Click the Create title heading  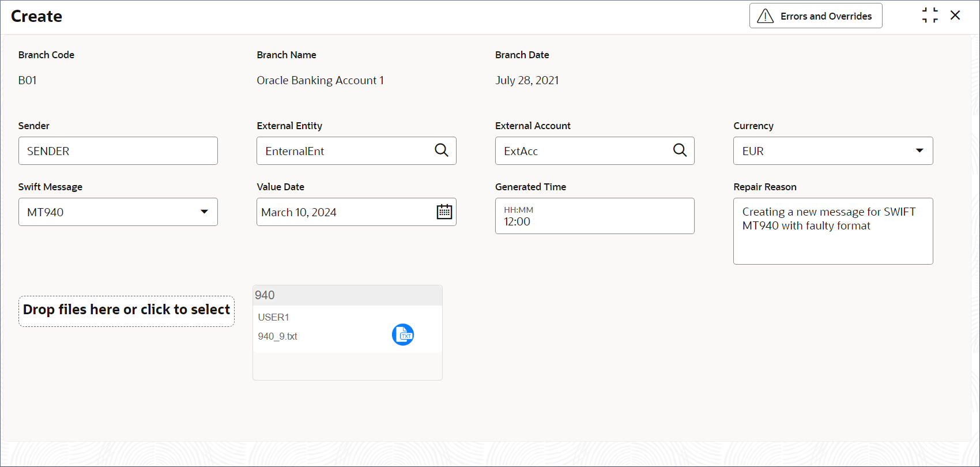point(37,16)
